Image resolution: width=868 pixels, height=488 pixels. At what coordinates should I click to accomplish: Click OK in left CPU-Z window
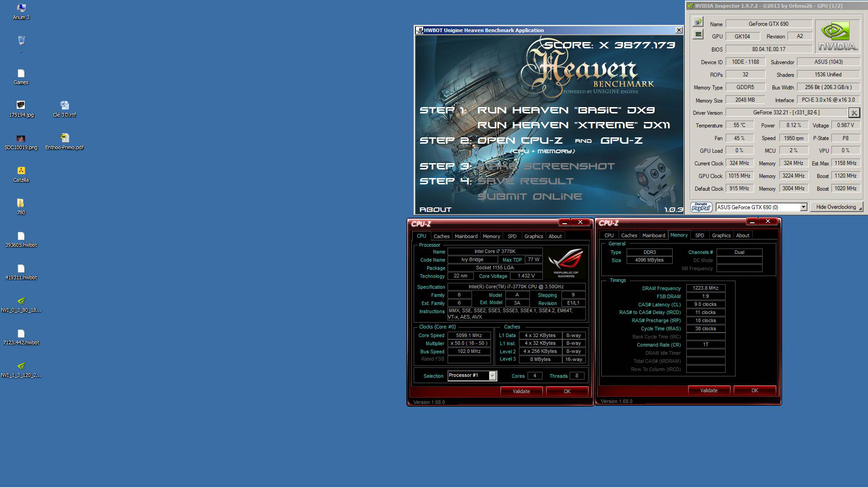coord(567,391)
